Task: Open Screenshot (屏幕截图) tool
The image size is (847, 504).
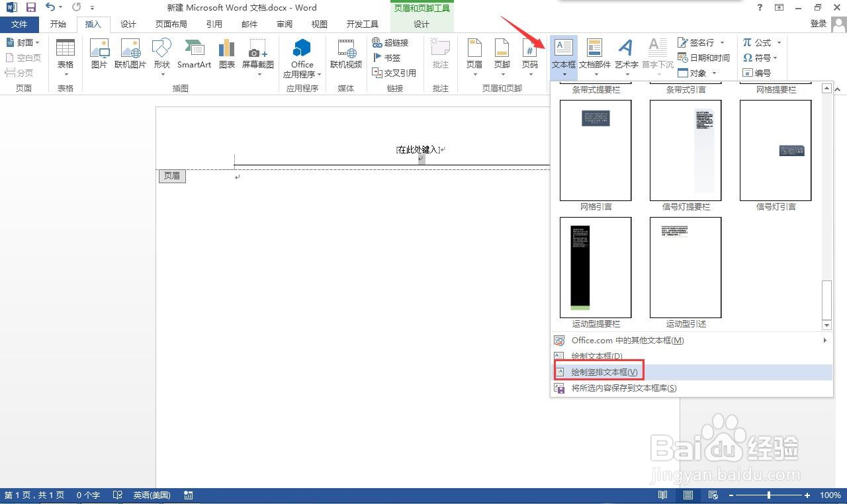Action: pyautogui.click(x=257, y=58)
